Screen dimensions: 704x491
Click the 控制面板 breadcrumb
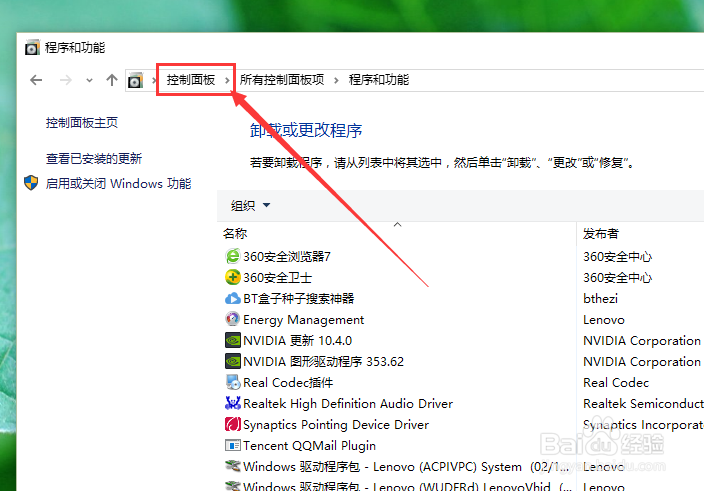pos(191,80)
